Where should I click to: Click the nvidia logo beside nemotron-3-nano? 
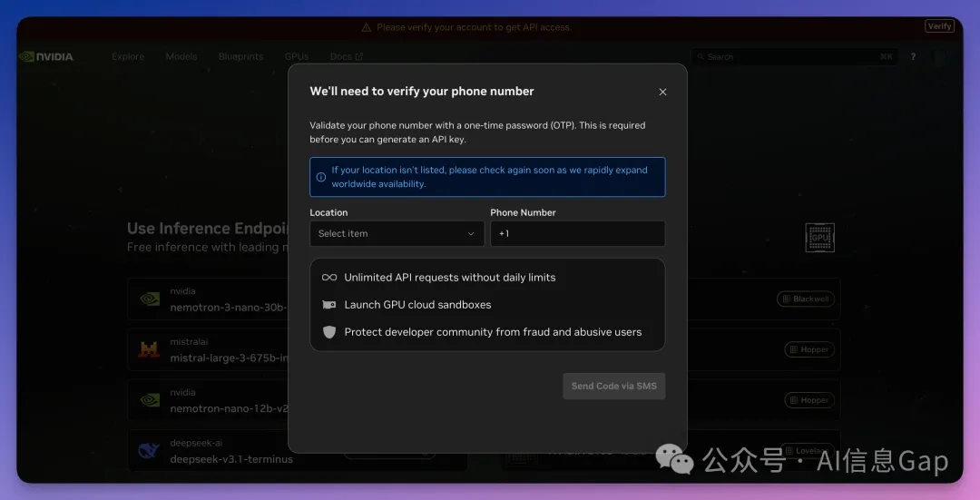click(x=150, y=299)
